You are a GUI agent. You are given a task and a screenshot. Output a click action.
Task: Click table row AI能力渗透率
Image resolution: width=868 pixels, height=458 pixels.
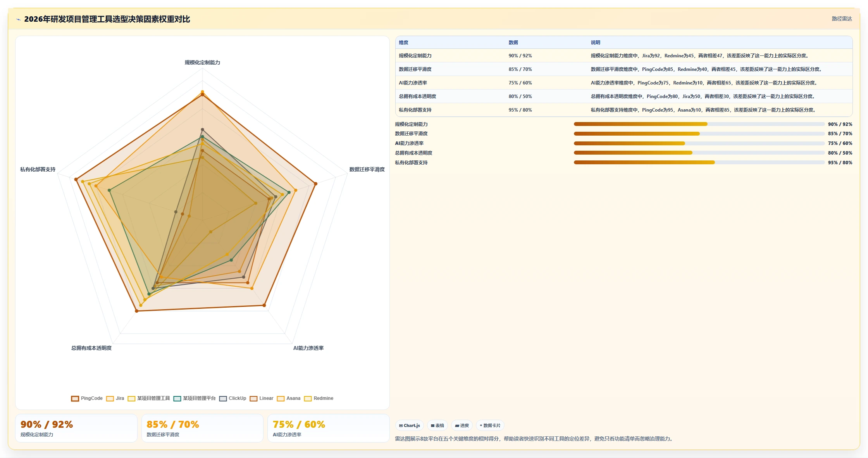(x=624, y=83)
